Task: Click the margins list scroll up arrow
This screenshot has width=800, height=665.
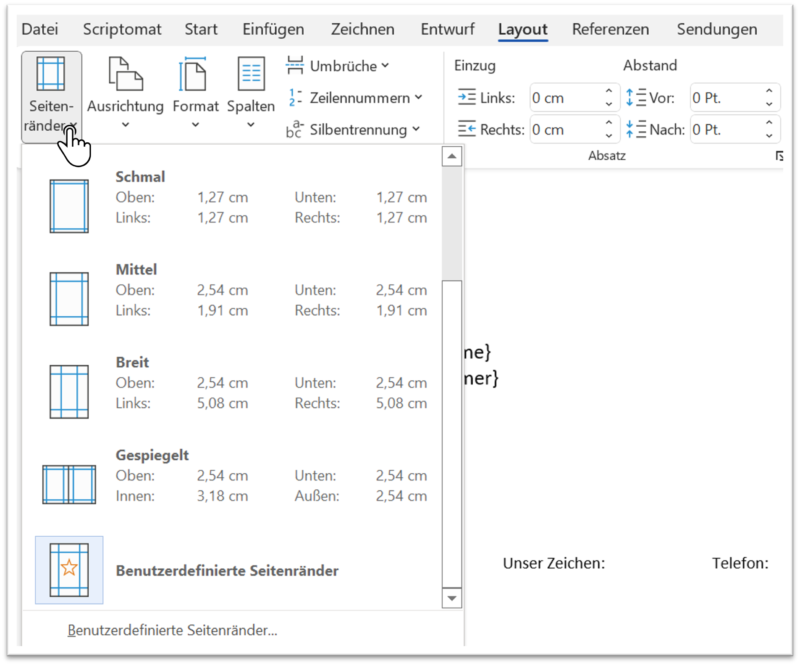Action: click(452, 156)
